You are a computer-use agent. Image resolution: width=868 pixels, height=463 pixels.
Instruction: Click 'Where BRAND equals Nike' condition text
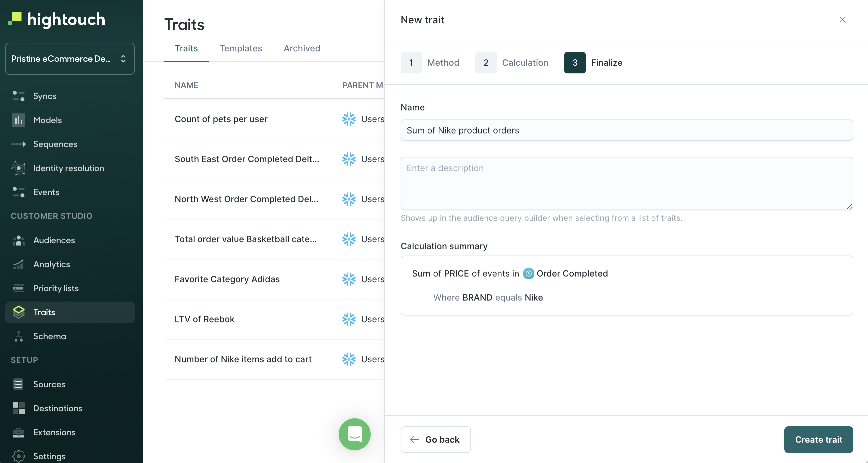pos(488,298)
